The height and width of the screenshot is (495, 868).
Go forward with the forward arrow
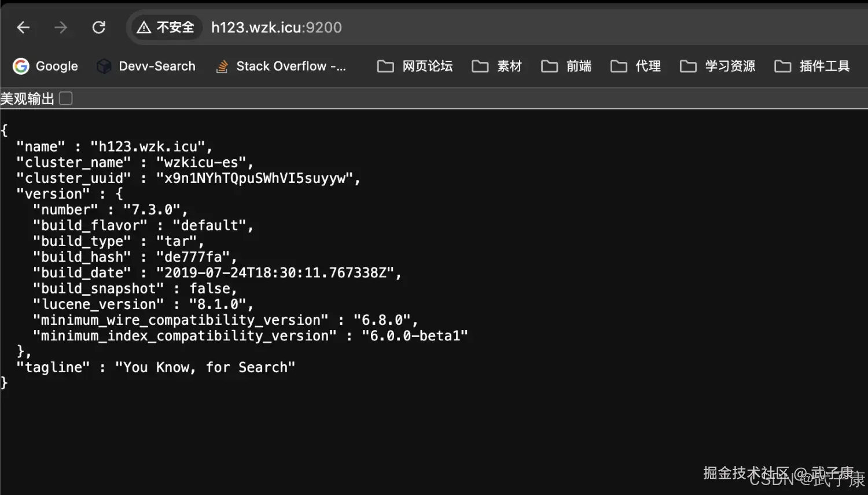[x=61, y=27]
